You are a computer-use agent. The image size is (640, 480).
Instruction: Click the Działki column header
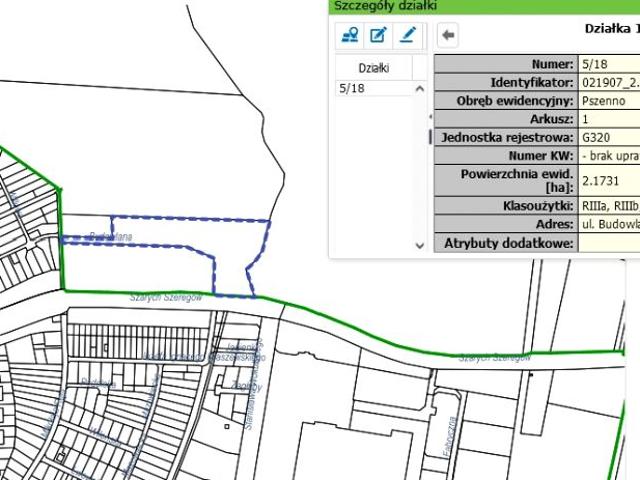[x=374, y=68]
